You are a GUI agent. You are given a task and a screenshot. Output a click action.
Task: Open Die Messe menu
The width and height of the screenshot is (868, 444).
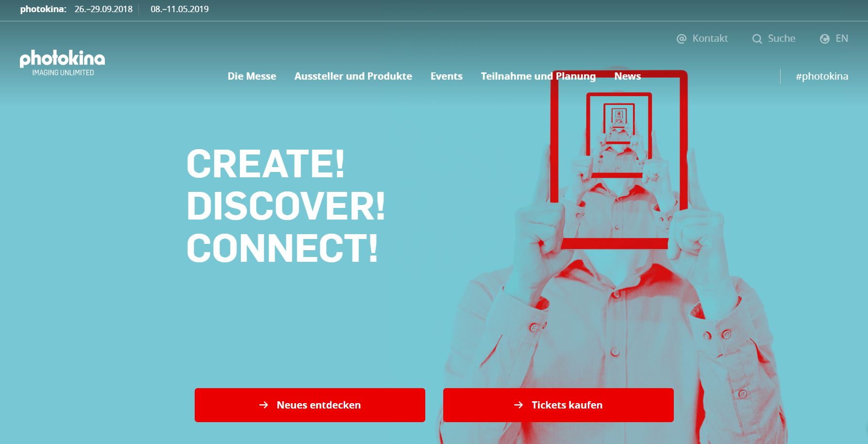pos(252,76)
